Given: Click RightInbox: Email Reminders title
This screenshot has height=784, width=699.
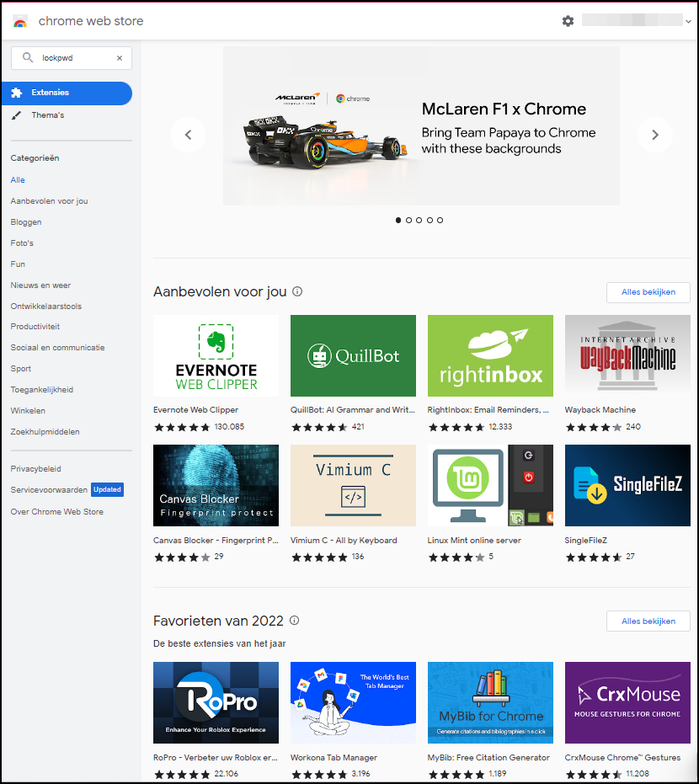Looking at the screenshot, I should [488, 410].
